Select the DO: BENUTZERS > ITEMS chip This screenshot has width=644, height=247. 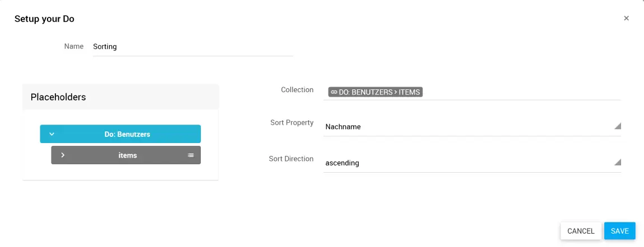pos(375,92)
